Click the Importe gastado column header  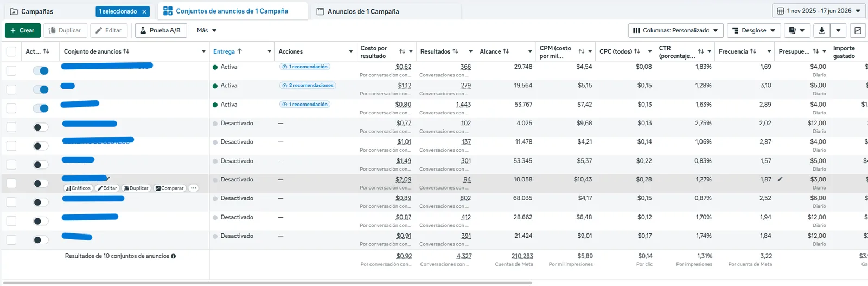[844, 51]
